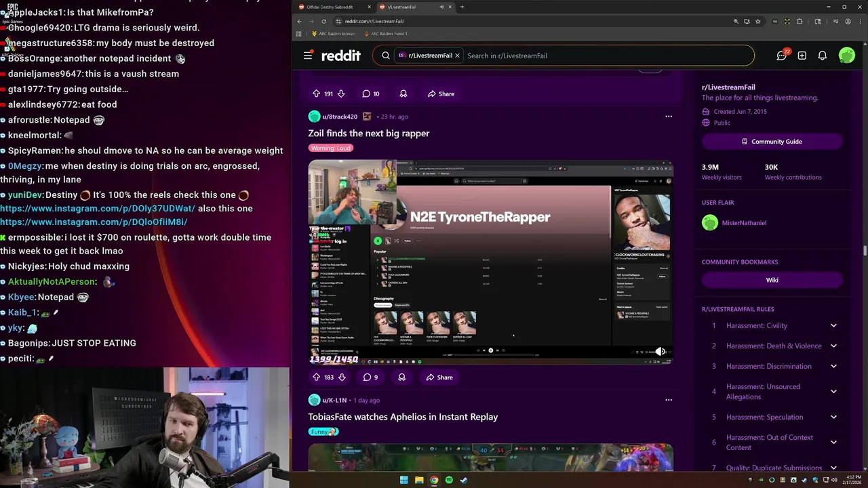Open Reddit chat with 22 notifications
868x488 pixels.
(782, 56)
